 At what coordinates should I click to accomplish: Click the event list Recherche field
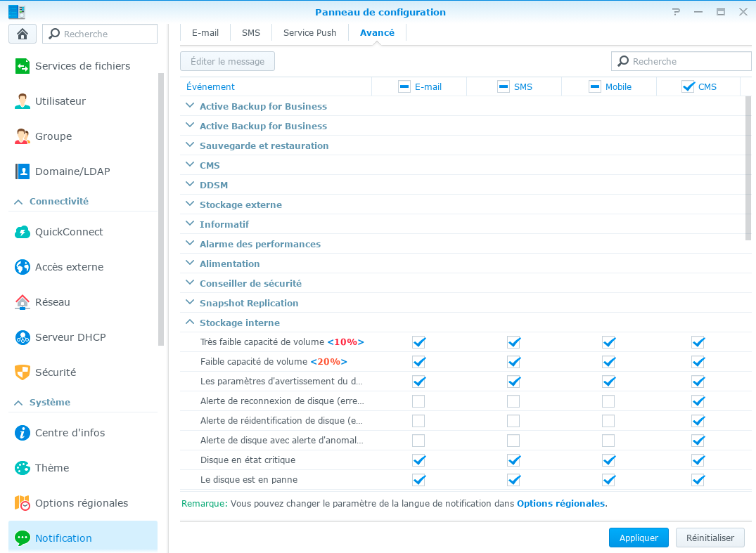click(681, 61)
